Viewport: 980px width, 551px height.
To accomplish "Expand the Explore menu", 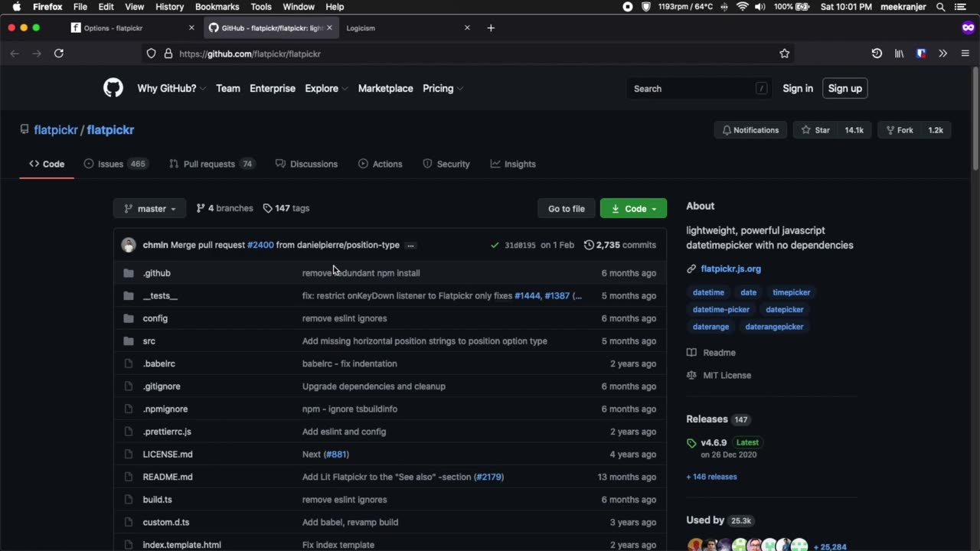I will tap(326, 89).
